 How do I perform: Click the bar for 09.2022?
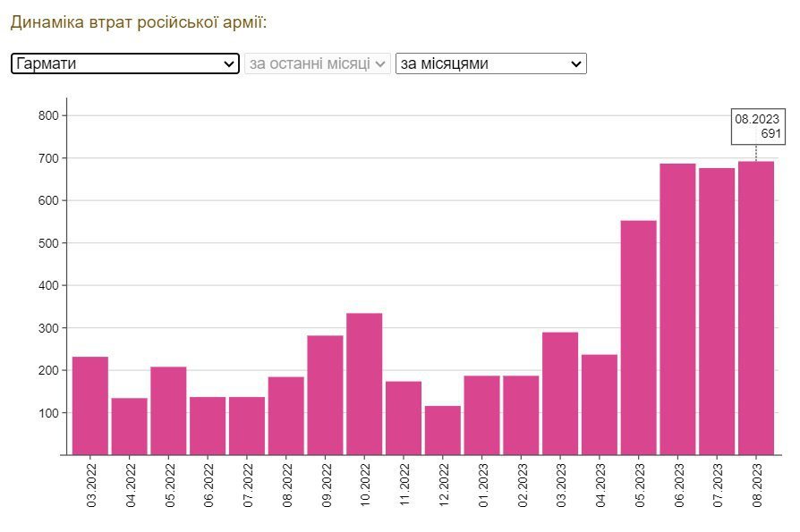pyautogui.click(x=325, y=395)
